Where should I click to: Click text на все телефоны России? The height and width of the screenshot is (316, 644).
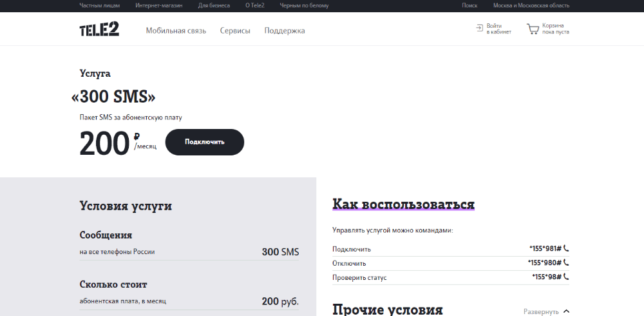117,252
